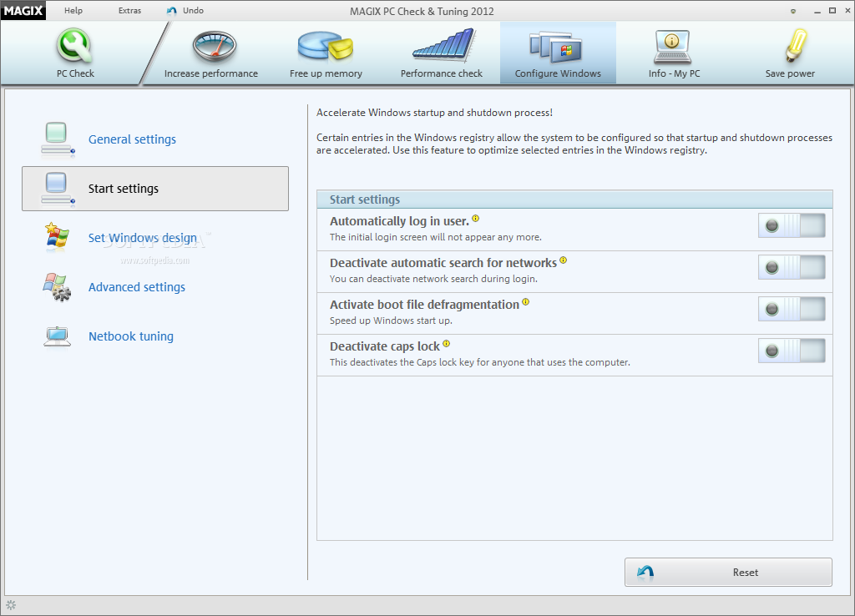
Task: Click 'The initial login screen will not appear' text
Action: click(x=436, y=237)
